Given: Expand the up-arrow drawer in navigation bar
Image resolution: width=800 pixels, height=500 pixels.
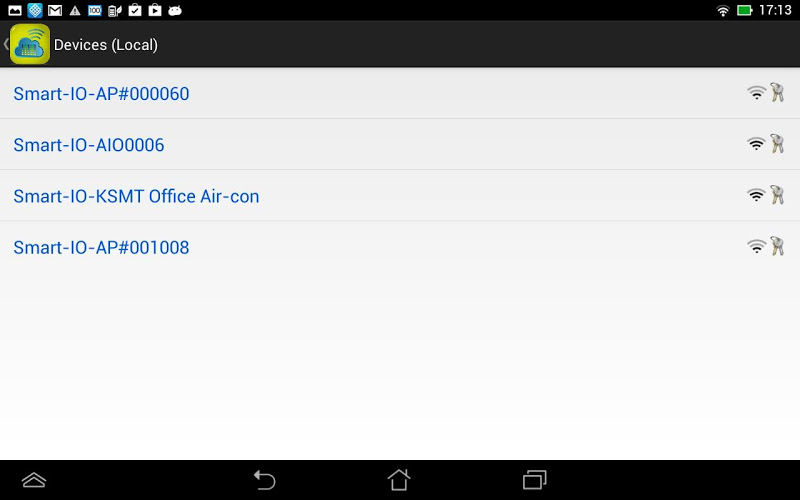Looking at the screenshot, I should point(34,480).
